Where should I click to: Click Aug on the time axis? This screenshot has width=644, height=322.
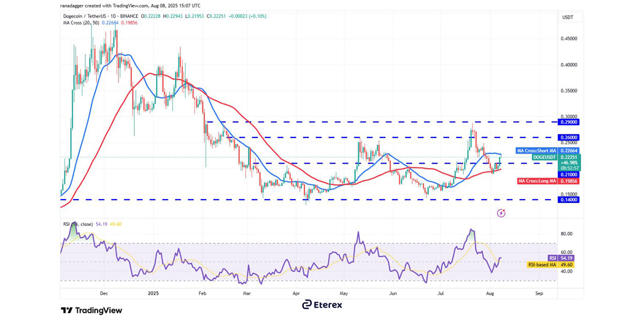coord(490,294)
